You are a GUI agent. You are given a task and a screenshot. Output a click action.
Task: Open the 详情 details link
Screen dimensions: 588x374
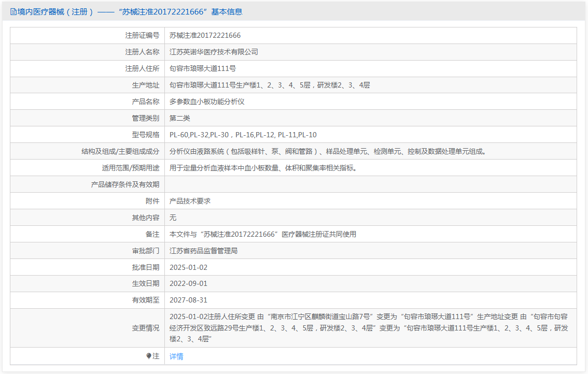pyautogui.click(x=176, y=356)
